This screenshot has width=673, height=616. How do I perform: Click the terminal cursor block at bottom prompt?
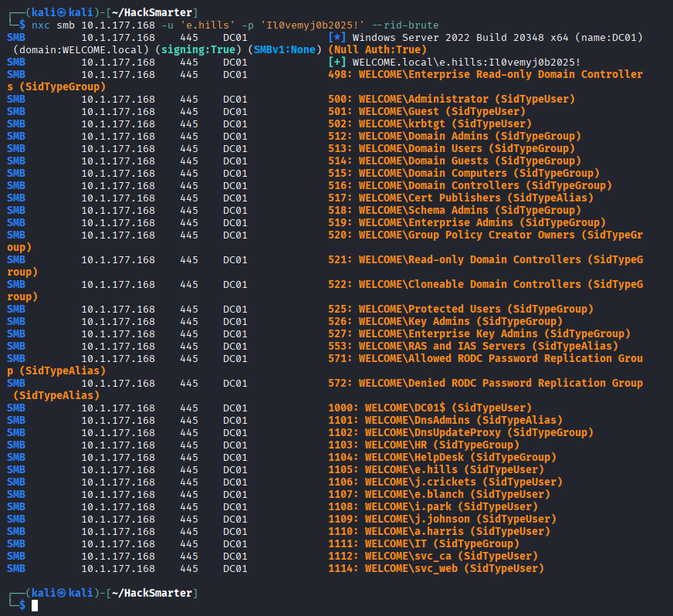point(35,606)
